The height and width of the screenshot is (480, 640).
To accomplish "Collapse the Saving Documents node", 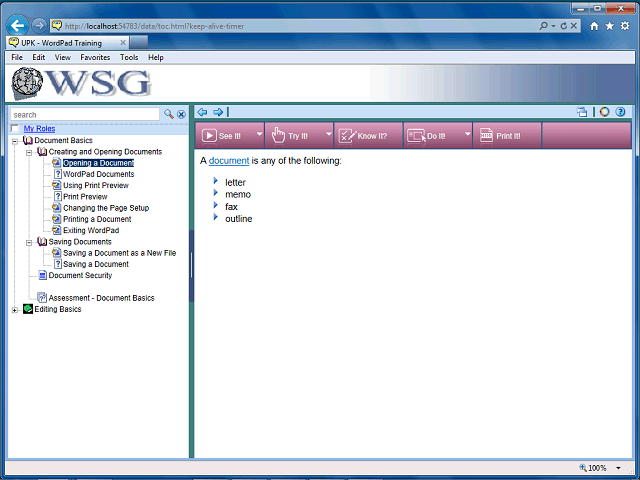I will click(x=29, y=242).
